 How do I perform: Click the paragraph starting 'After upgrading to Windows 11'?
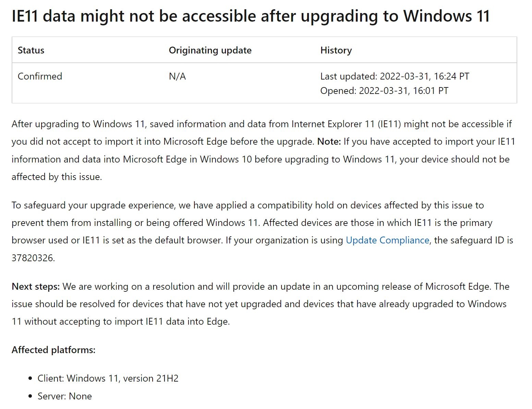point(263,151)
